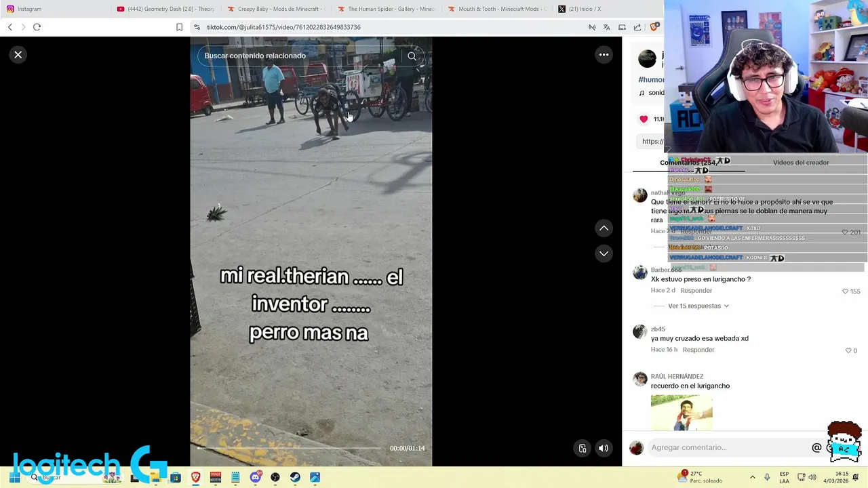Screen dimensions: 868x488
Task: Like zb45's comment heart
Action: click(x=848, y=350)
